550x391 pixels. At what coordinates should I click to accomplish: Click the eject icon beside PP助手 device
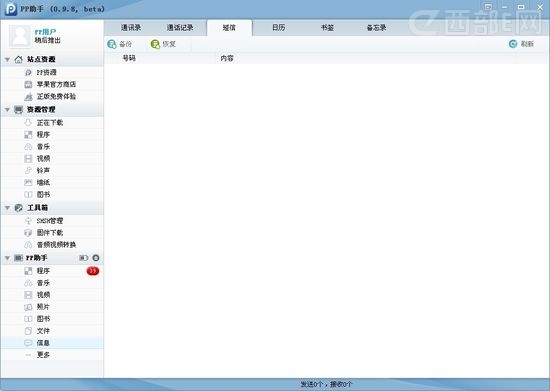[96, 258]
